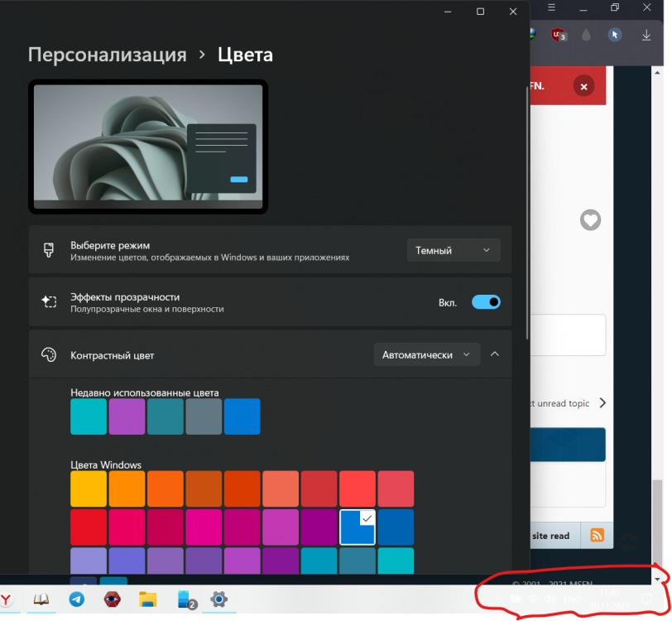Screen dimensions: 672x621
Task: Click the dark theme preview thumbnail
Action: tap(147, 147)
